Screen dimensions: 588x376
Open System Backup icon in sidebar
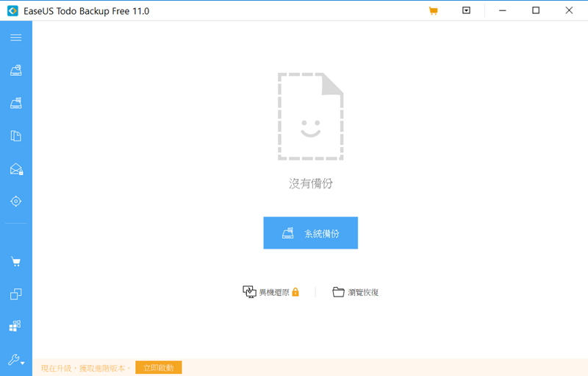pos(15,103)
